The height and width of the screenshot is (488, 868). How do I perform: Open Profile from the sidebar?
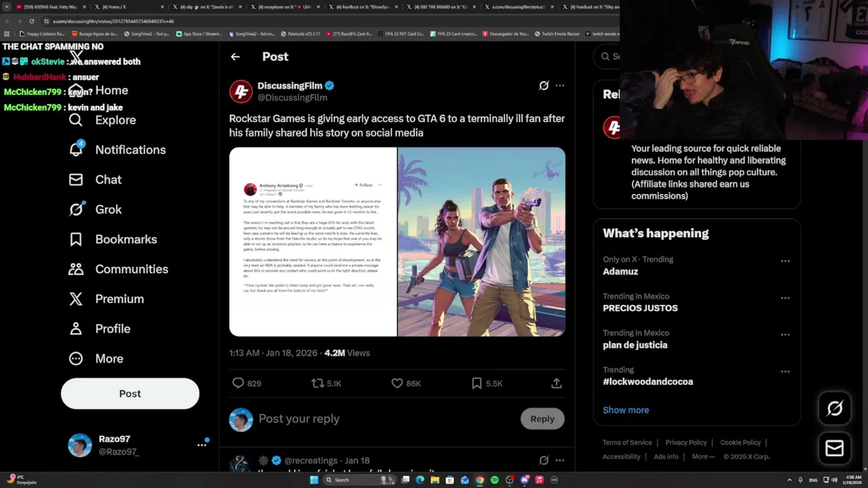click(x=99, y=329)
